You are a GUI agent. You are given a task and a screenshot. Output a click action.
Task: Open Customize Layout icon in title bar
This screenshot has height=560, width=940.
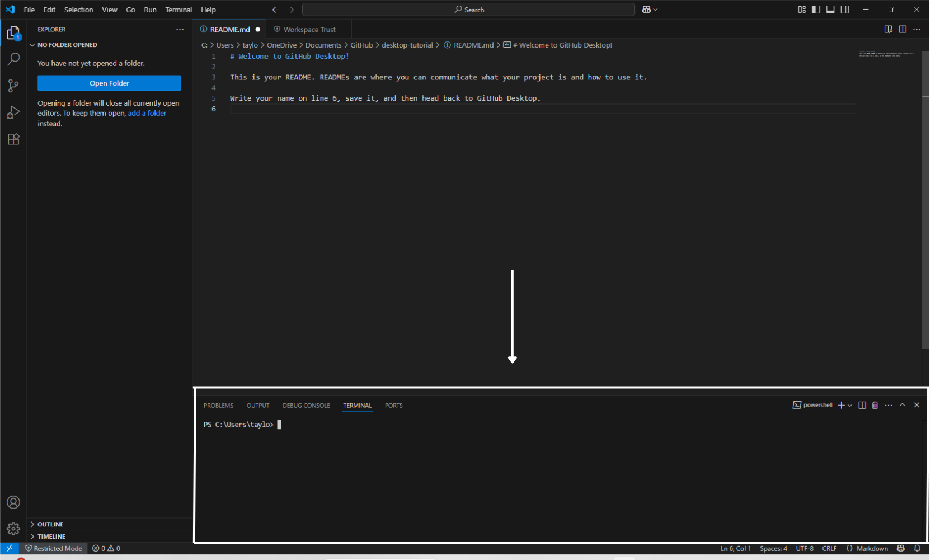click(x=802, y=10)
